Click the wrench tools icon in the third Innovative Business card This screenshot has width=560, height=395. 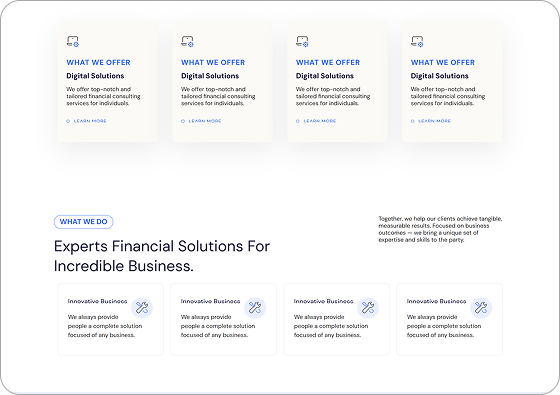pos(368,308)
